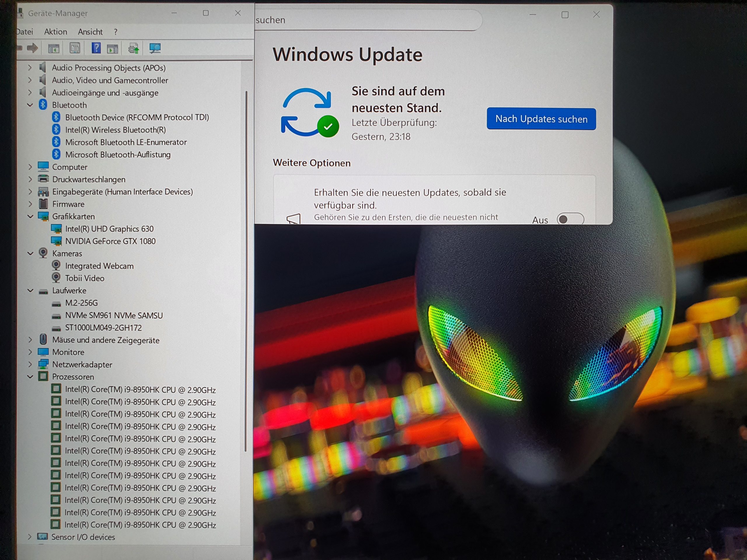The width and height of the screenshot is (747, 560).
Task: Open the Aktion menu
Action: click(55, 32)
